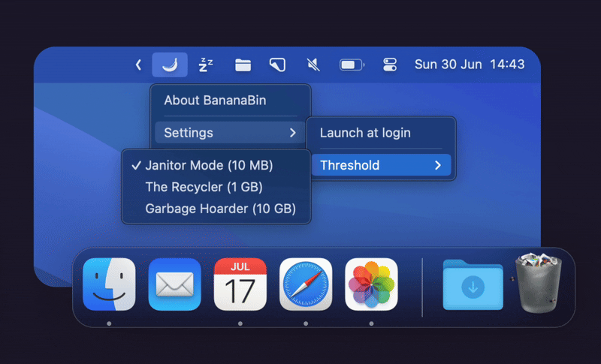Open Finder from the Dock

109,284
